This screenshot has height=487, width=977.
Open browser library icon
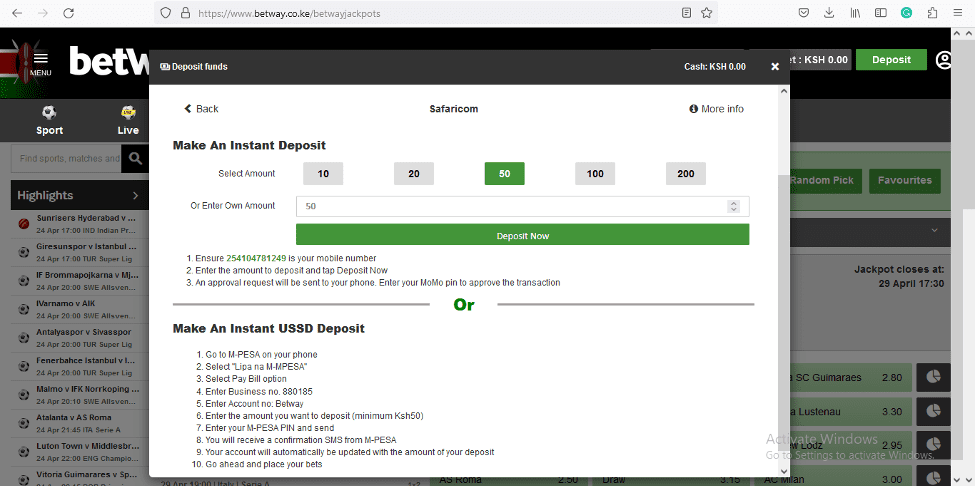(855, 13)
